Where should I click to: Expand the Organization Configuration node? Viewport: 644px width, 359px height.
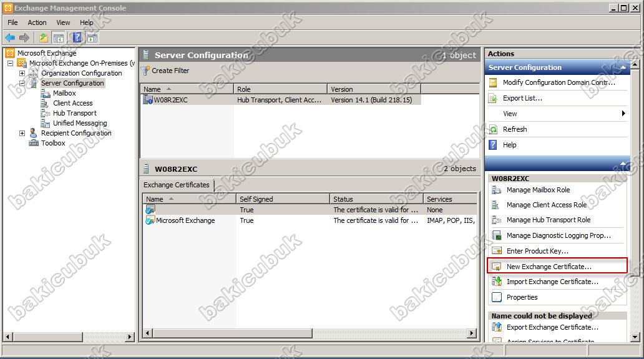pos(22,73)
